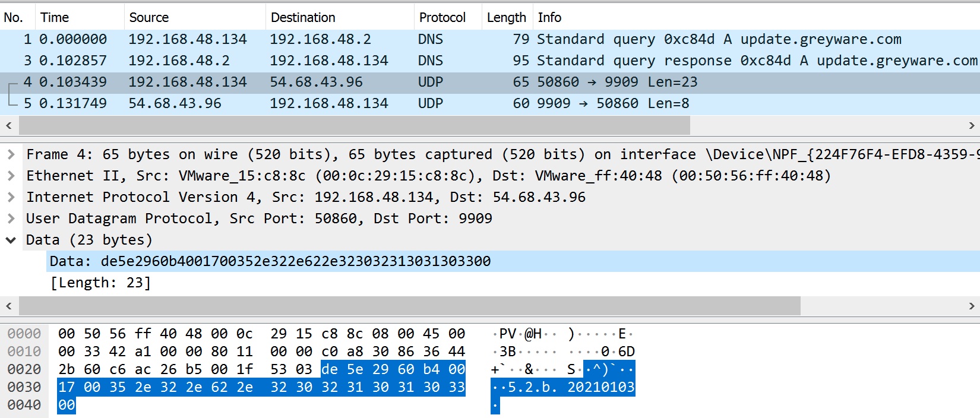Expand the Ethernet II tree row

11,176
